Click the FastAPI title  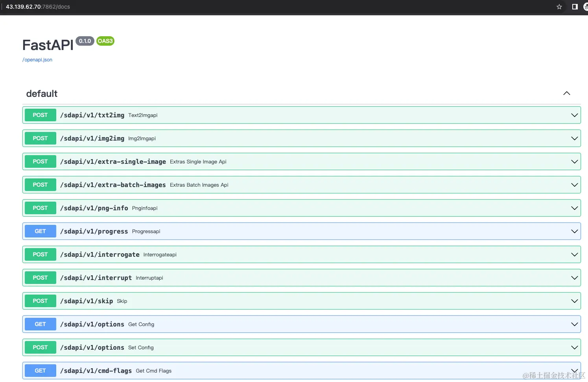point(48,45)
